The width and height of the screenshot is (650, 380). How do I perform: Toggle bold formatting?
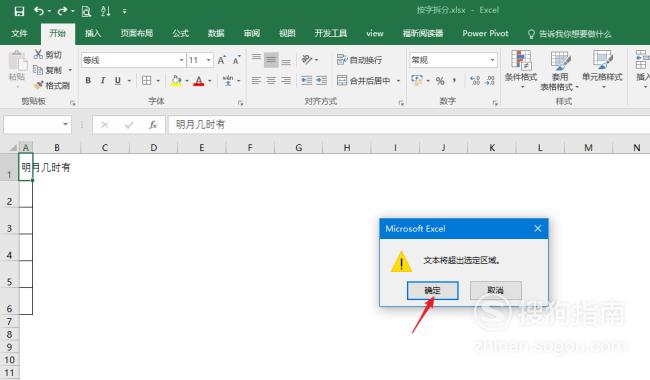tap(88, 80)
